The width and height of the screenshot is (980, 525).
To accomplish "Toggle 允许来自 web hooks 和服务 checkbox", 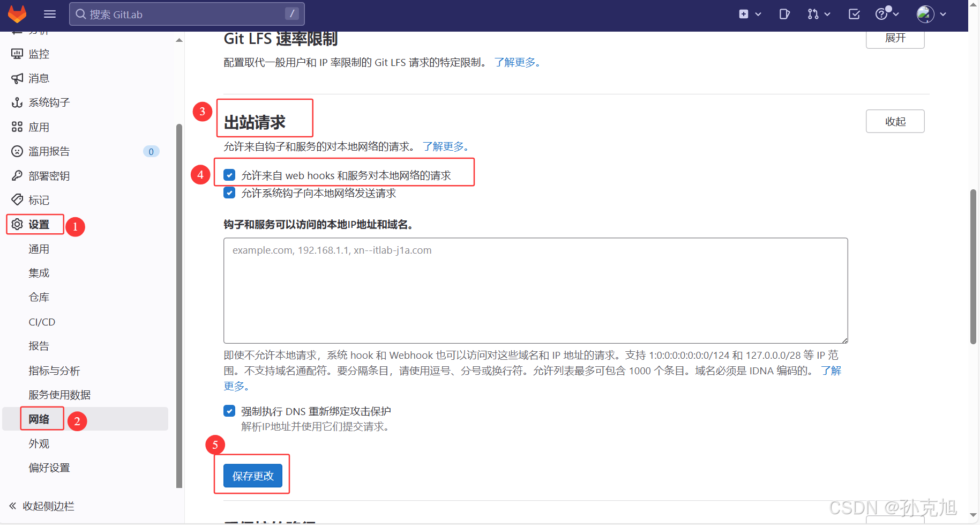I will pos(229,175).
